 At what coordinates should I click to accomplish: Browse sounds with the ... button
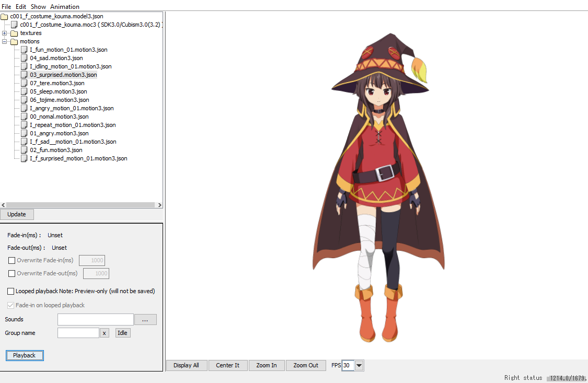(145, 320)
